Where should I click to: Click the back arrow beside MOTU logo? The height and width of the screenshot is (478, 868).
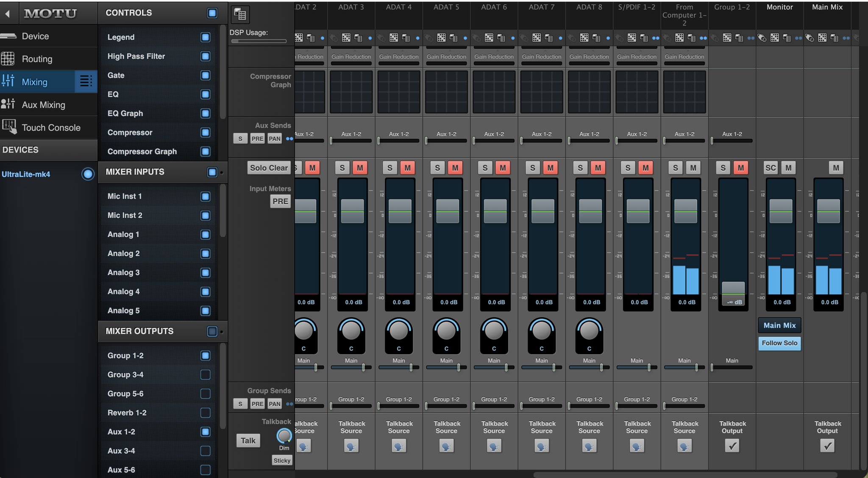(x=7, y=14)
